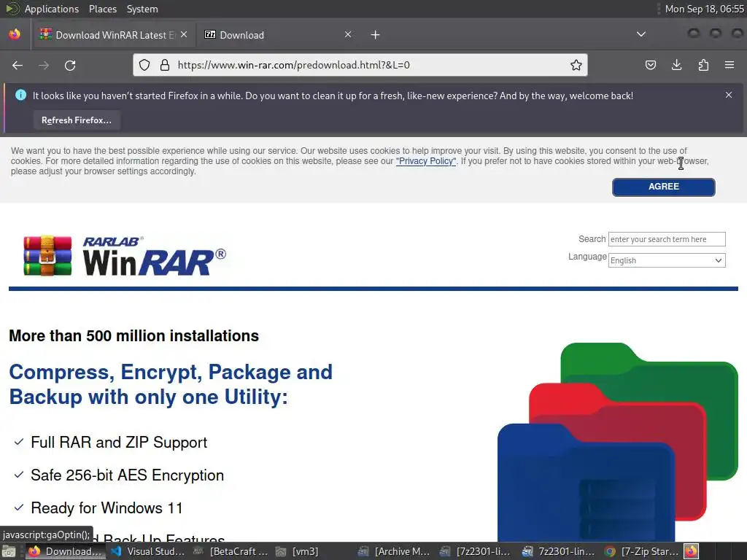Open the Places menu
Screen dimensions: 747x560
(x=102, y=9)
